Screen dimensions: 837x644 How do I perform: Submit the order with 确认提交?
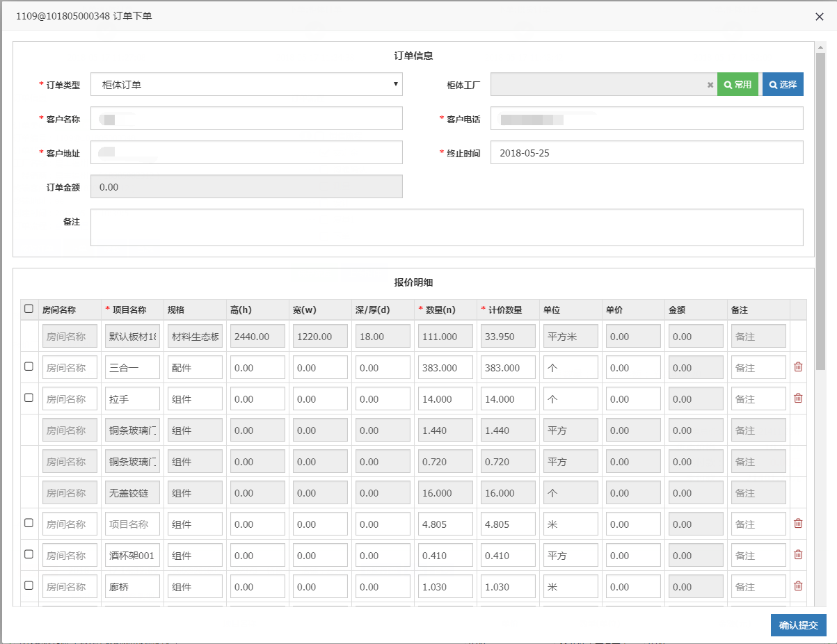(x=798, y=625)
